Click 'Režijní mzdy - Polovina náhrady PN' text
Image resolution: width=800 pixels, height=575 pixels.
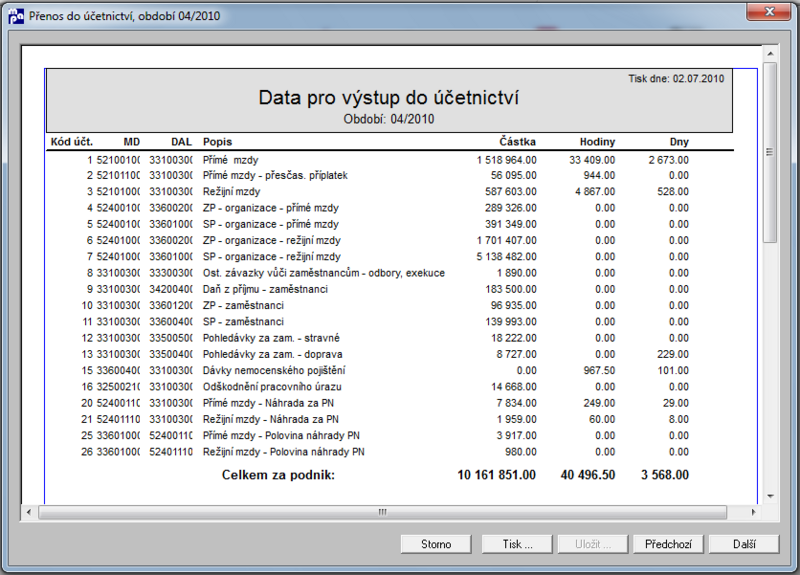click(283, 452)
